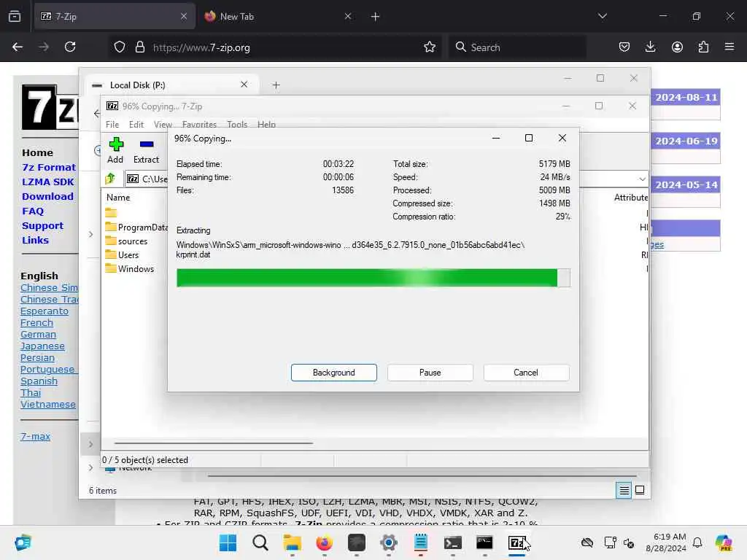Open a new Firefox tab with plus
Screen dimensions: 747x560
pos(376,16)
